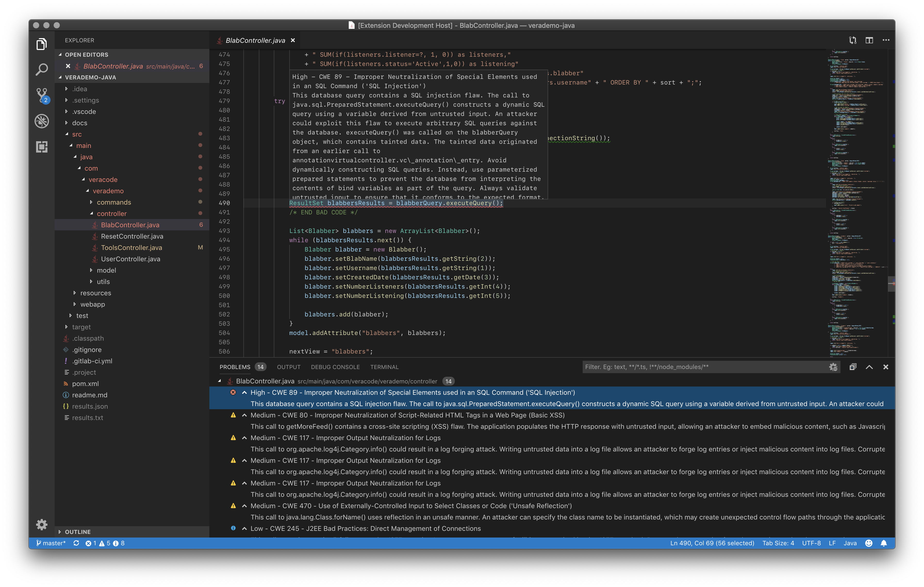
Task: Toggle problems filter settings gear icon
Action: [x=833, y=367]
